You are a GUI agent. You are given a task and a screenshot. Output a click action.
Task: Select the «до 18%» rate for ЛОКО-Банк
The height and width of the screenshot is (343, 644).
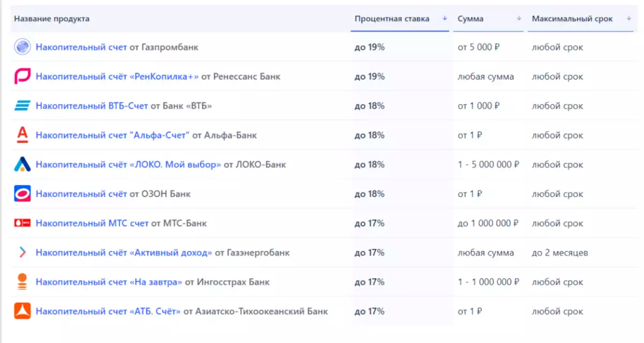(370, 165)
